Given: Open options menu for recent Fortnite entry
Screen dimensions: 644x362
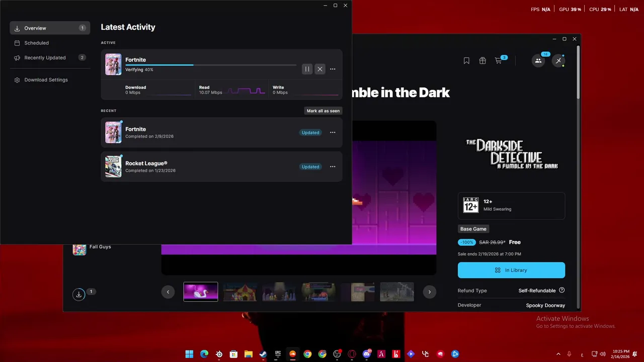Looking at the screenshot, I should 333,133.
